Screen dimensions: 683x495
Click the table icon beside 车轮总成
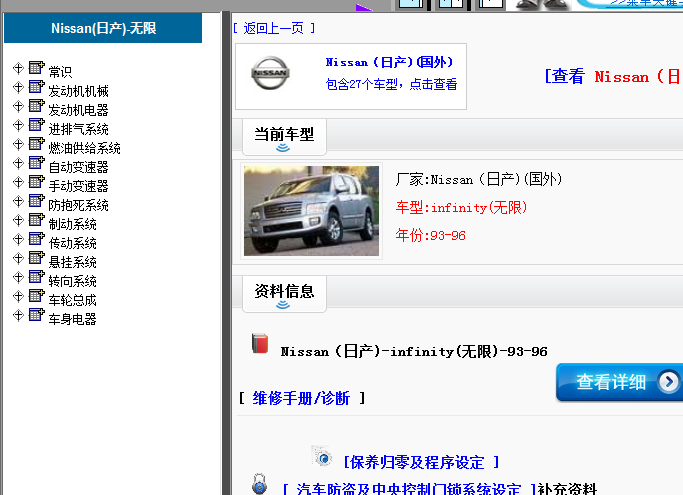[37, 295]
